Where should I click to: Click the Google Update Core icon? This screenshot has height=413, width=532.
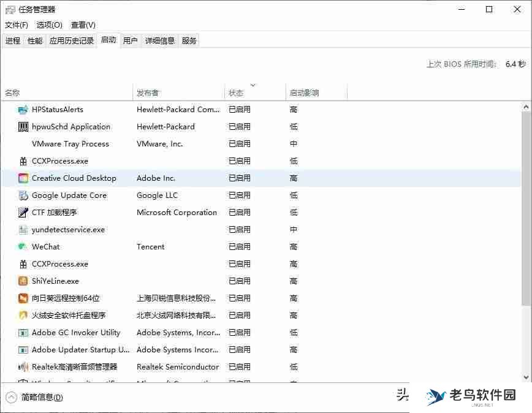coord(23,195)
